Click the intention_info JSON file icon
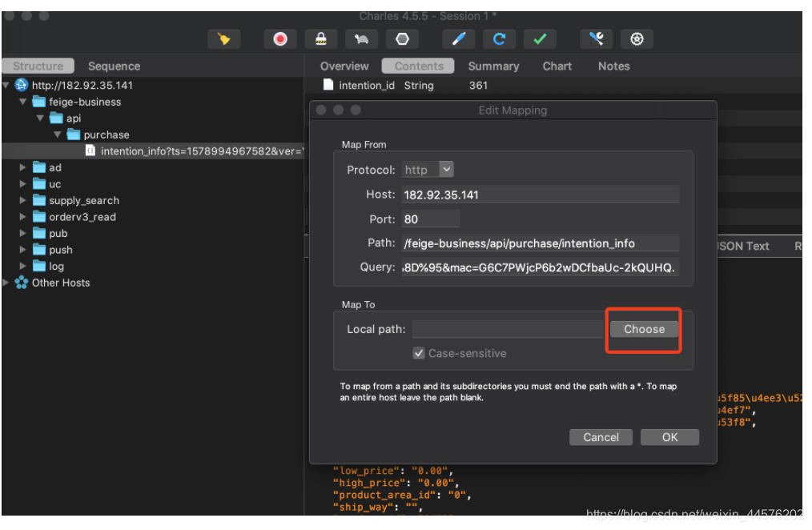This screenshot has height=530, width=812. tap(90, 151)
